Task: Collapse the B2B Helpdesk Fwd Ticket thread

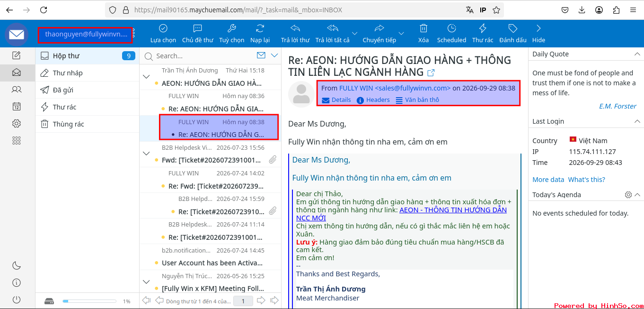Action: click(146, 153)
